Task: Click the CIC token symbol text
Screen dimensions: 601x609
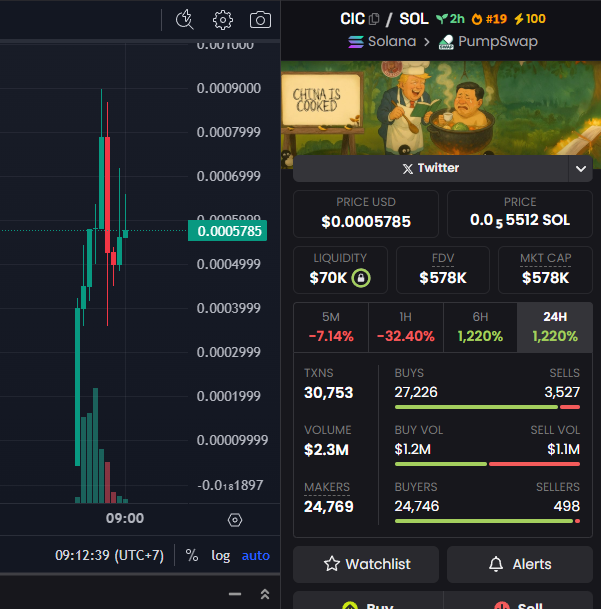Action: tap(353, 19)
